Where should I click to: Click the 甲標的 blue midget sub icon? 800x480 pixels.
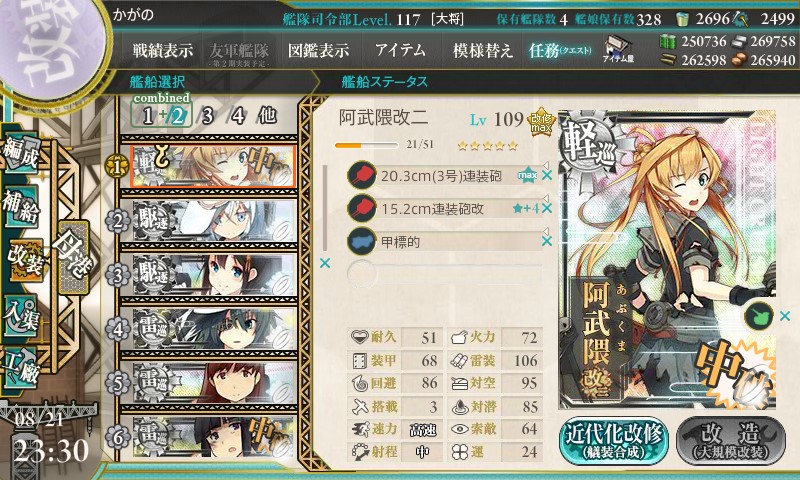pyautogui.click(x=361, y=241)
